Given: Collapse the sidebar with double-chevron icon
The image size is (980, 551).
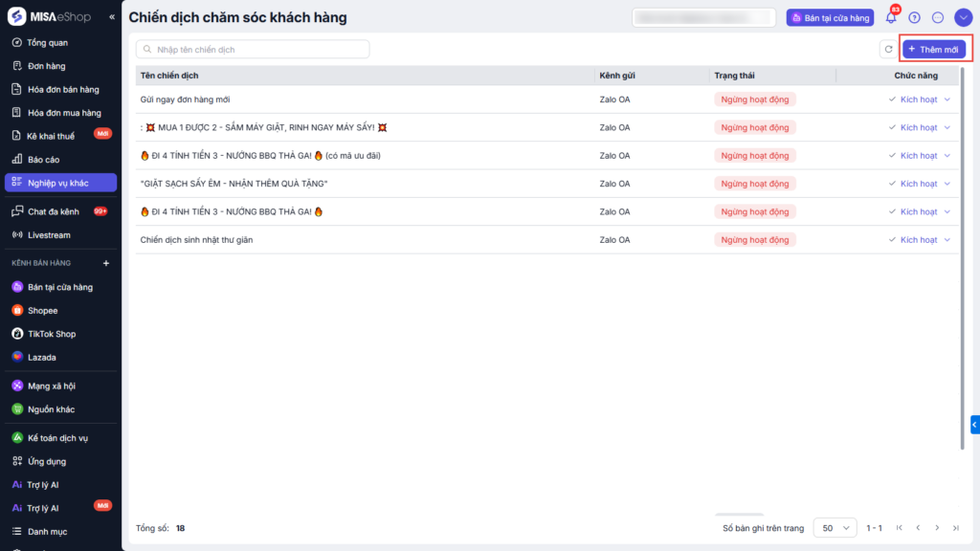Looking at the screenshot, I should click(x=112, y=17).
